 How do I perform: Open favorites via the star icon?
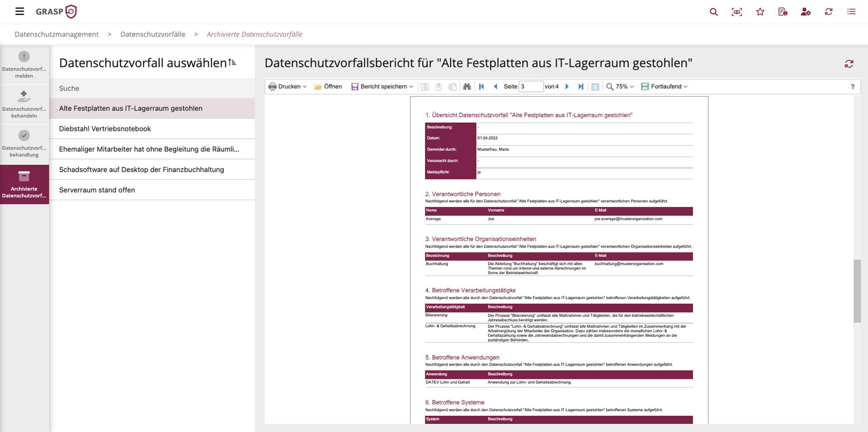(760, 12)
